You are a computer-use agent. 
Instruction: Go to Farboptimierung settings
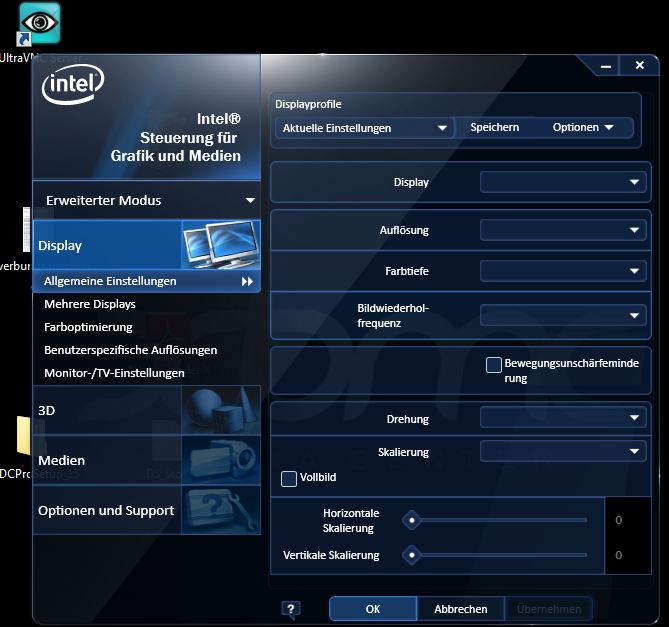(88, 327)
